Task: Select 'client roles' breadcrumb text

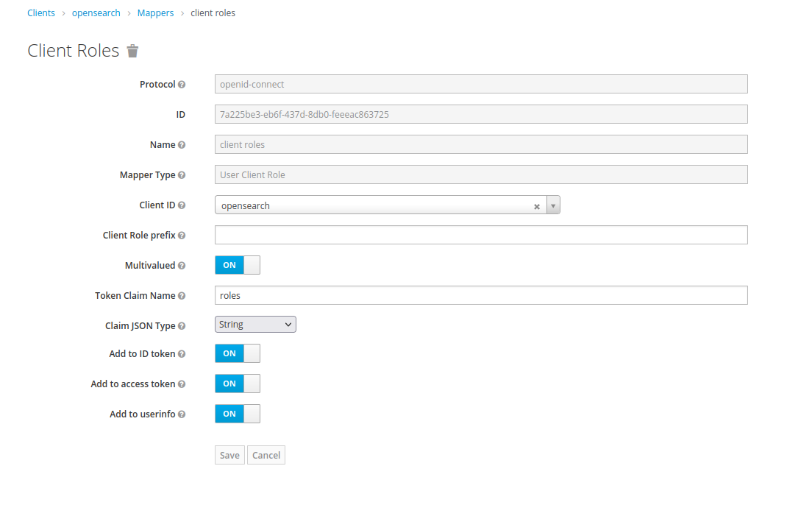Action: (x=213, y=13)
